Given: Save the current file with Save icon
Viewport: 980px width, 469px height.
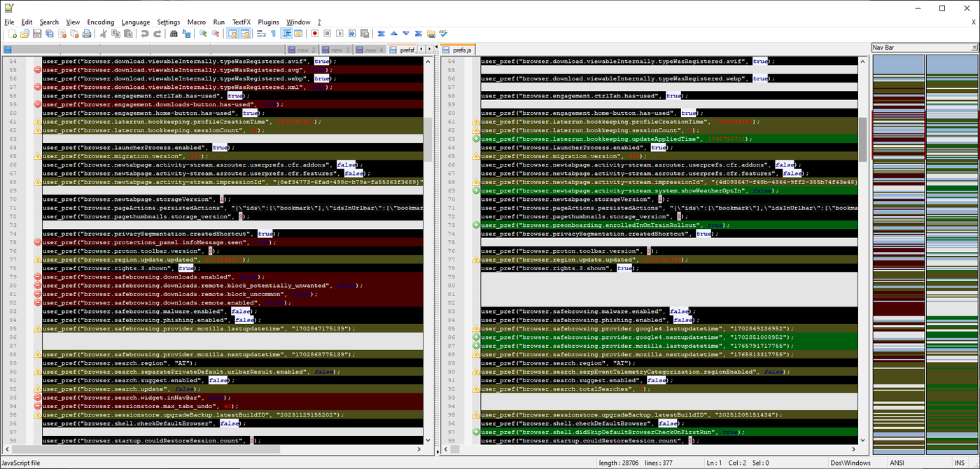Looking at the screenshot, I should tap(37, 34).
